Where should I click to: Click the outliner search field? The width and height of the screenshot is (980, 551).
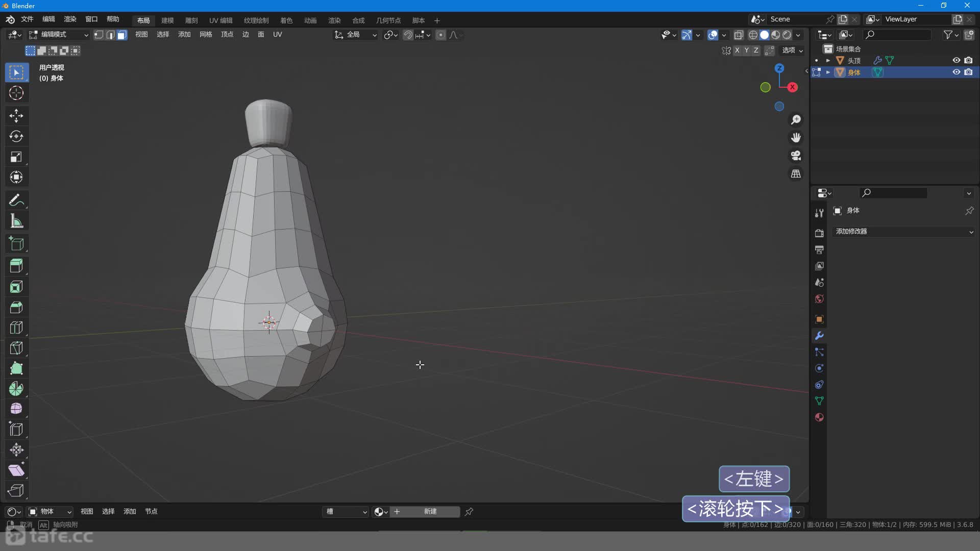pos(897,35)
